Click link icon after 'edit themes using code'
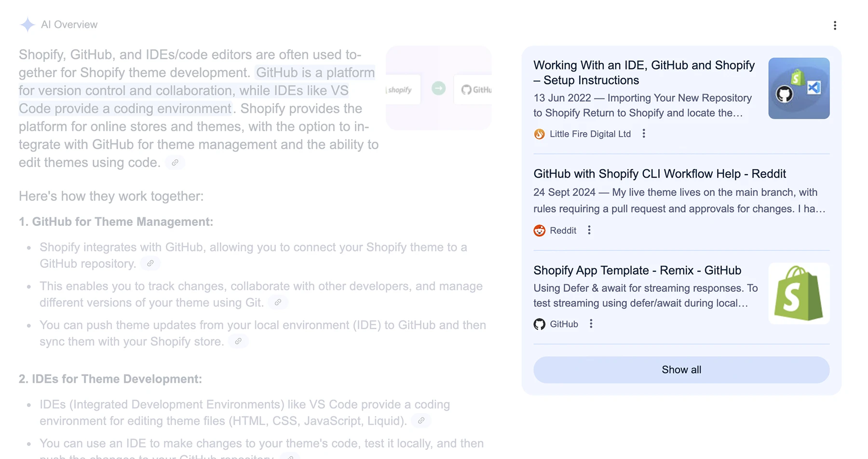Viewport: 868px width, 459px height. click(175, 163)
